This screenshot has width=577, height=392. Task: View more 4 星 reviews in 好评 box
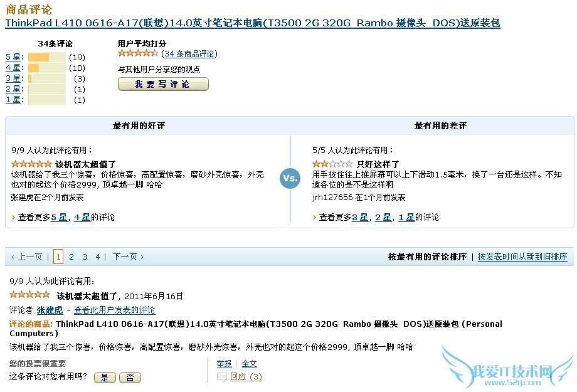point(82,217)
